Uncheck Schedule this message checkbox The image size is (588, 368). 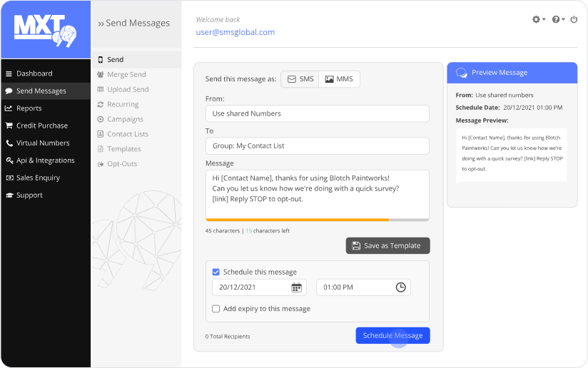(x=216, y=272)
